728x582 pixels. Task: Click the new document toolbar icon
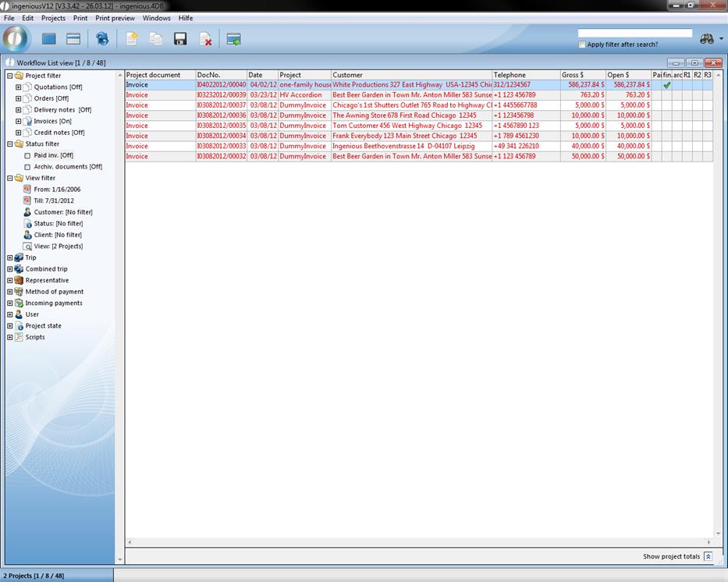[x=131, y=39]
